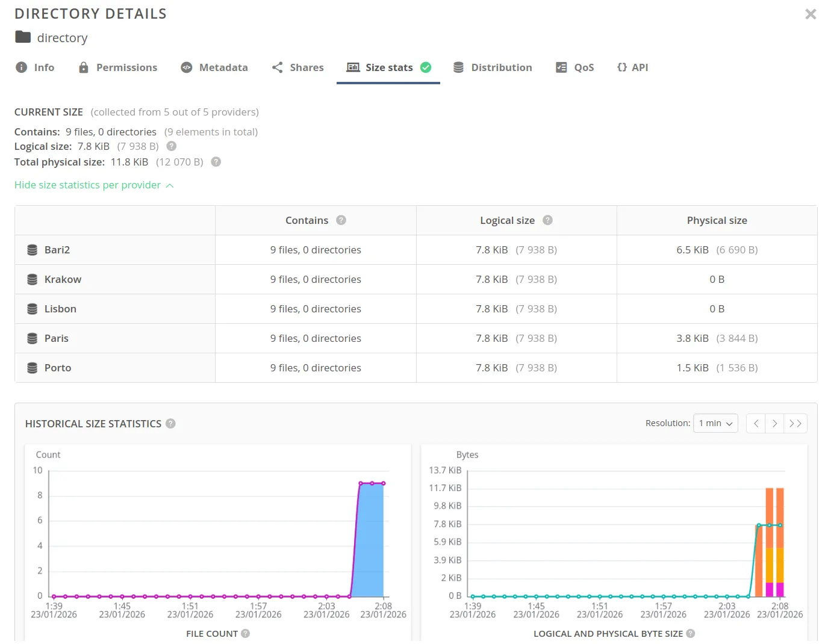This screenshot has height=644, width=825.
Task: Click the Lisbon provider icon
Action: (33, 309)
